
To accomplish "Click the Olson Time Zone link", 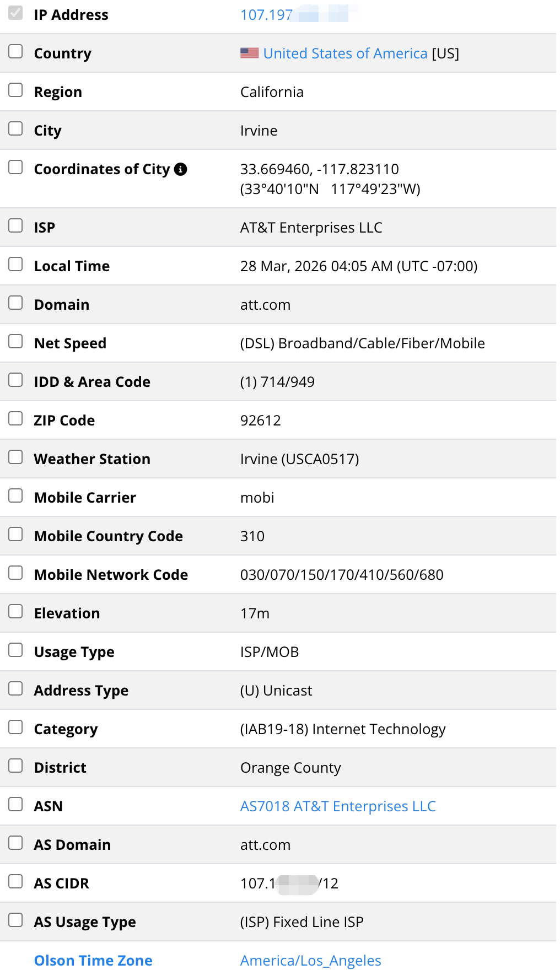I will [x=93, y=960].
